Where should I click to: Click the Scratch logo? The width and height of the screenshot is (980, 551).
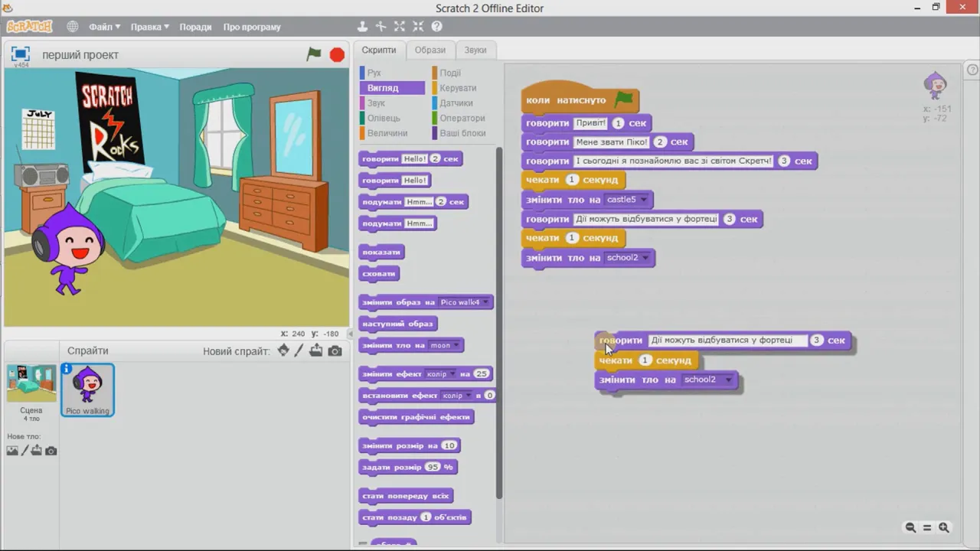click(29, 27)
